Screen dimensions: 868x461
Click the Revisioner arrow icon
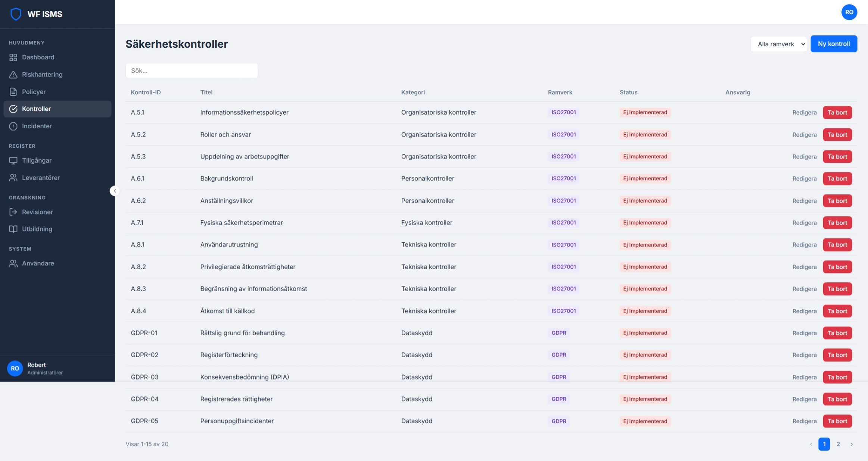pyautogui.click(x=13, y=212)
